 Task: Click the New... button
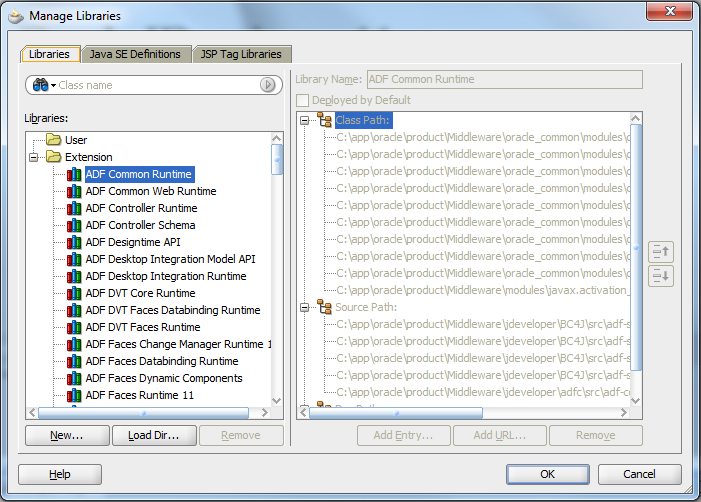click(67, 435)
